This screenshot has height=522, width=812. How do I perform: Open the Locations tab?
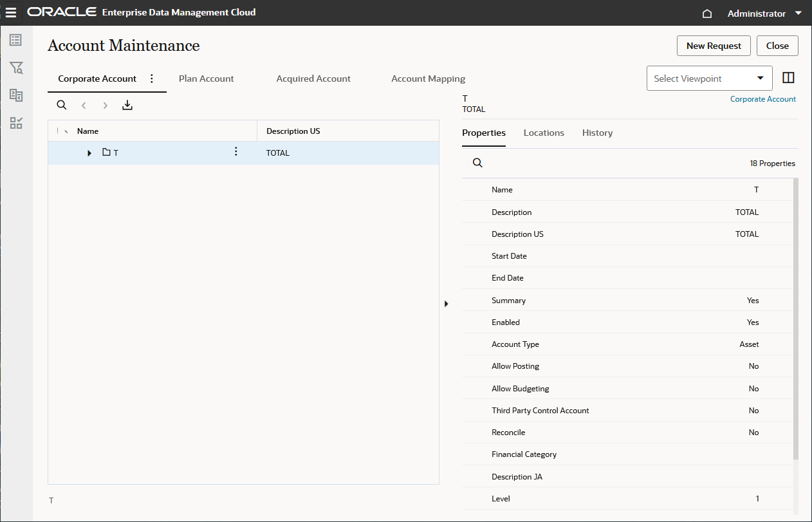(544, 133)
